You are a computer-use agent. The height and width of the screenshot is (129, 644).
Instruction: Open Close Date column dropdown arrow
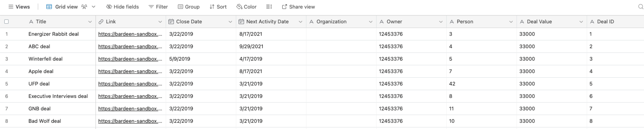pyautogui.click(x=231, y=22)
